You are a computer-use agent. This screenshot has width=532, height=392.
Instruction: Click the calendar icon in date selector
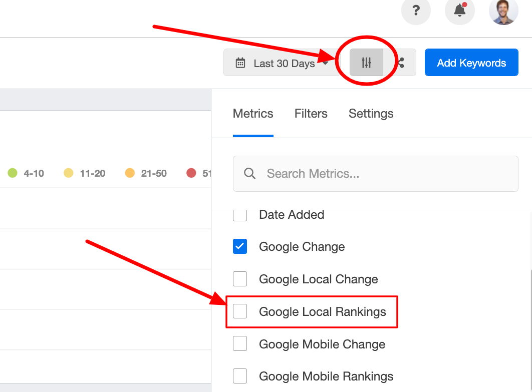click(x=240, y=63)
